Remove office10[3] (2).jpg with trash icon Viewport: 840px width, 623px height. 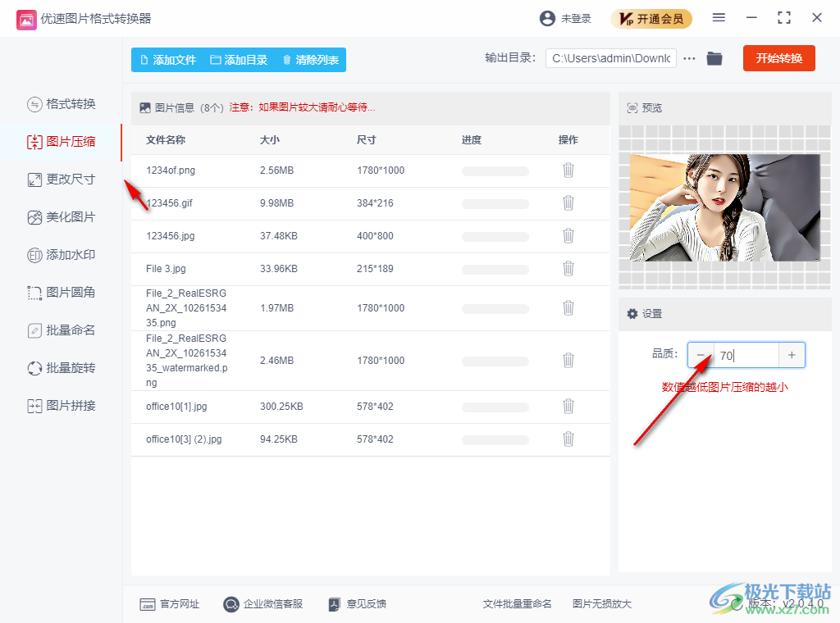568,439
